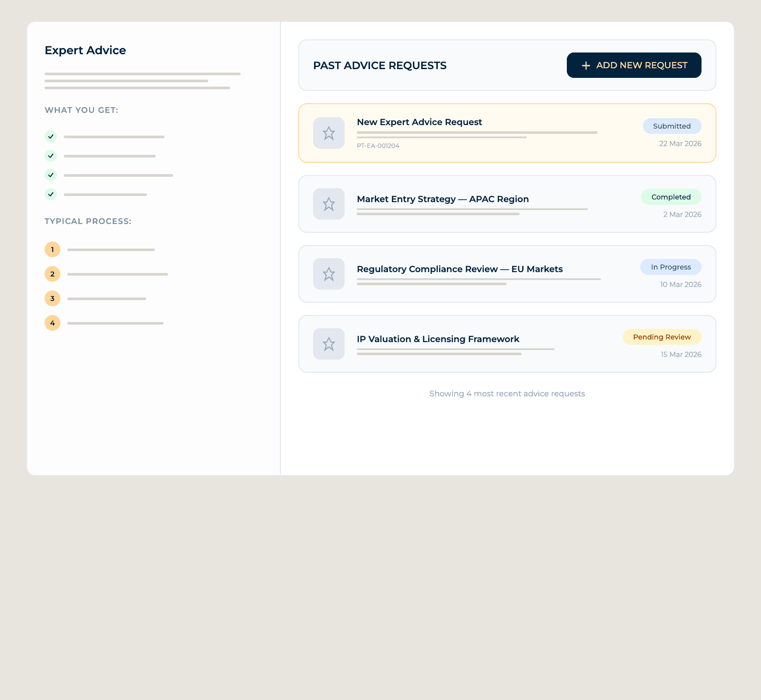Click the Completed status badge
This screenshot has height=700, width=761.
pyautogui.click(x=671, y=197)
